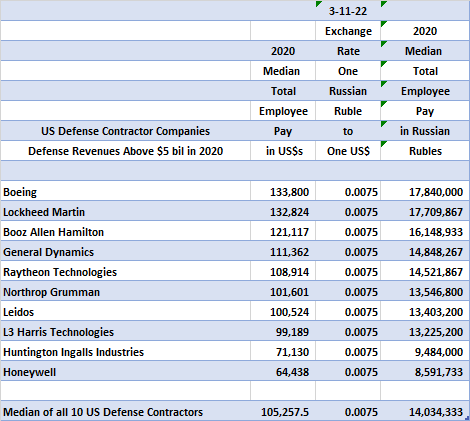The height and width of the screenshot is (421, 470).
Task: Click the Russian header in exchange column
Action: 348,91
